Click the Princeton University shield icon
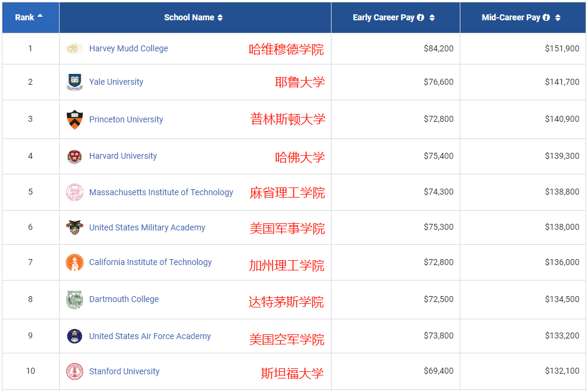588x391 pixels. tap(75, 119)
